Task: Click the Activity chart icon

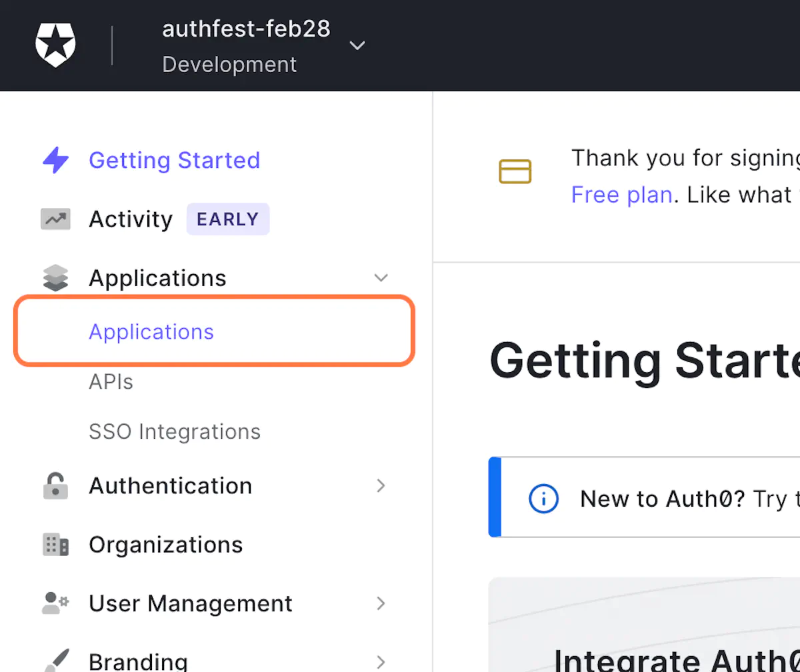Action: [x=55, y=219]
